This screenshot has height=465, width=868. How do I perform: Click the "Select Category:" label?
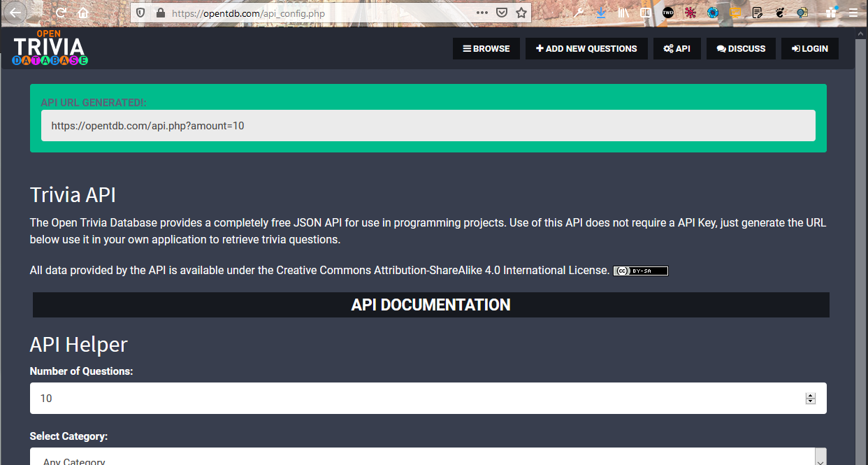(68, 436)
